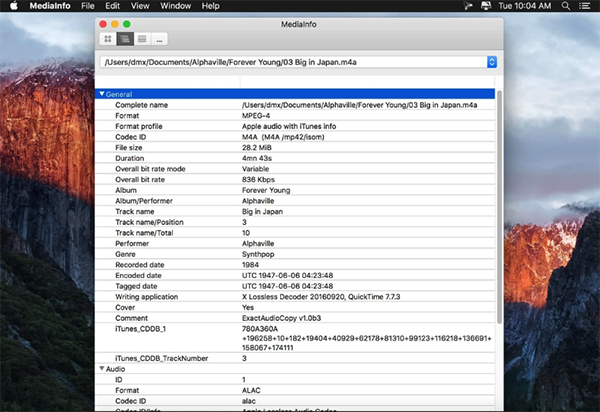Image resolution: width=600 pixels, height=412 pixels.
Task: Select the iTunes_CDDB_TrackNumber row
Action: tap(295, 358)
